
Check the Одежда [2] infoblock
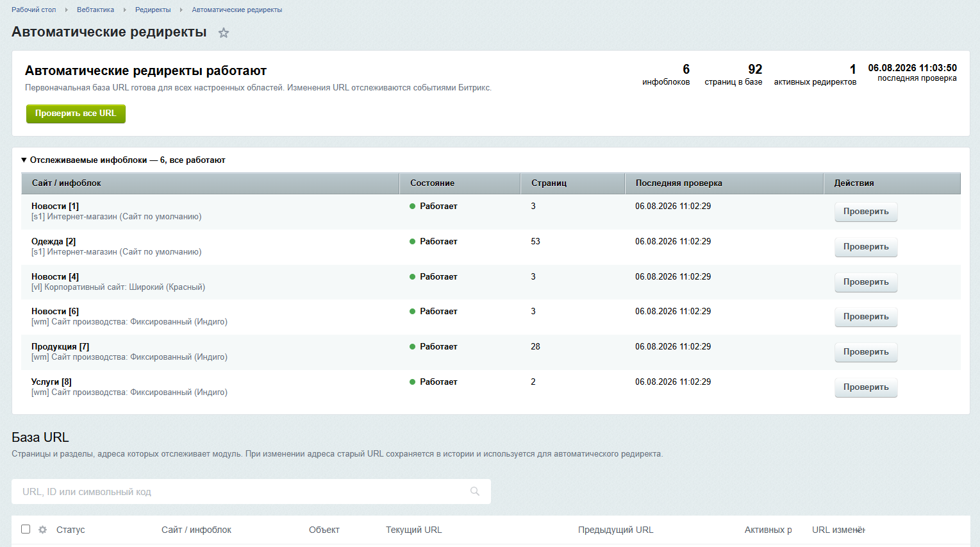[866, 247]
